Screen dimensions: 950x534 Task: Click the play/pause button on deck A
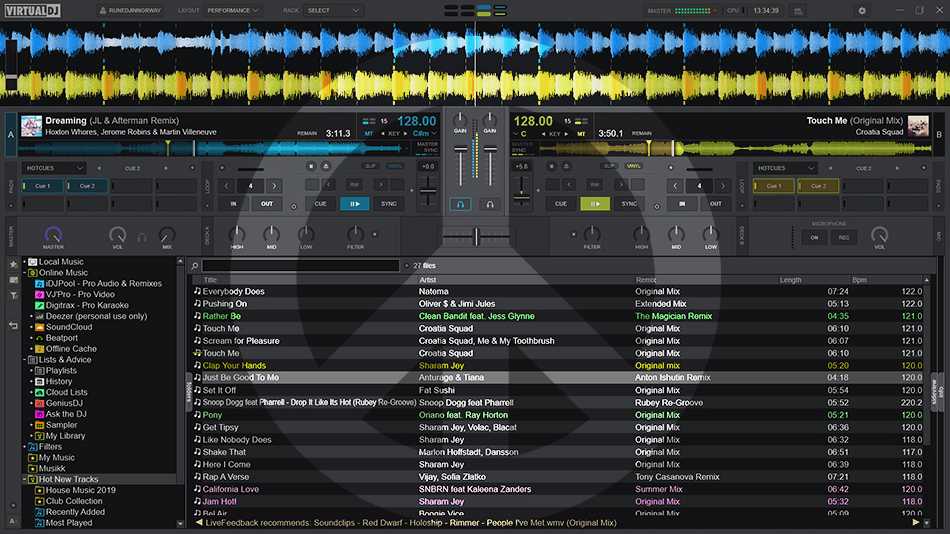tap(354, 204)
